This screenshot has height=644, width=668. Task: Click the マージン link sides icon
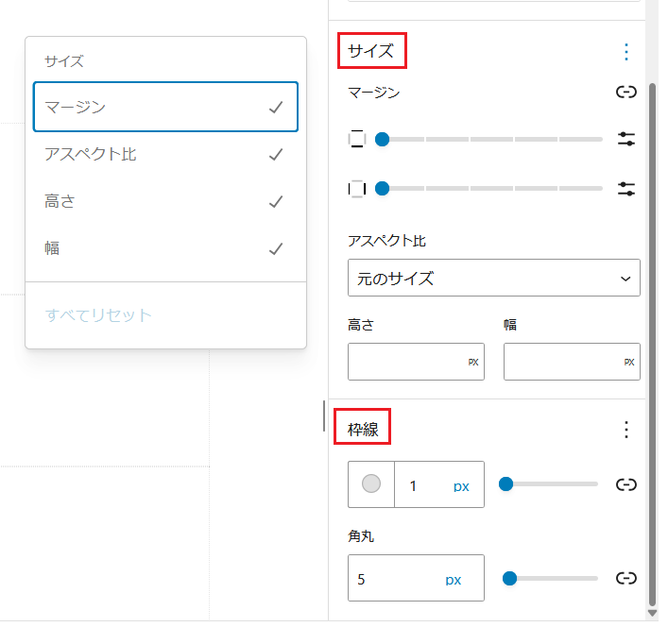pos(625,93)
